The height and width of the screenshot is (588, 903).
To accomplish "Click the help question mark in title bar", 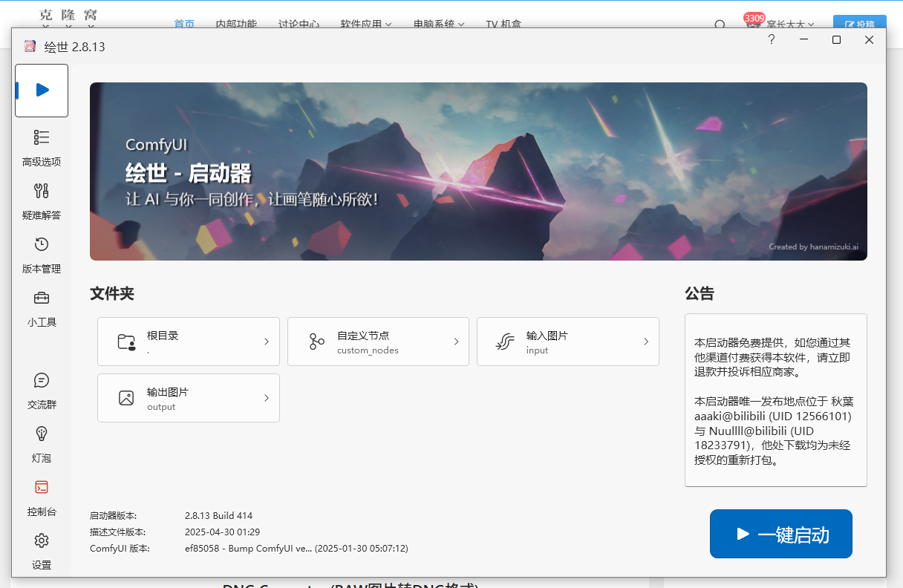I will pos(772,40).
